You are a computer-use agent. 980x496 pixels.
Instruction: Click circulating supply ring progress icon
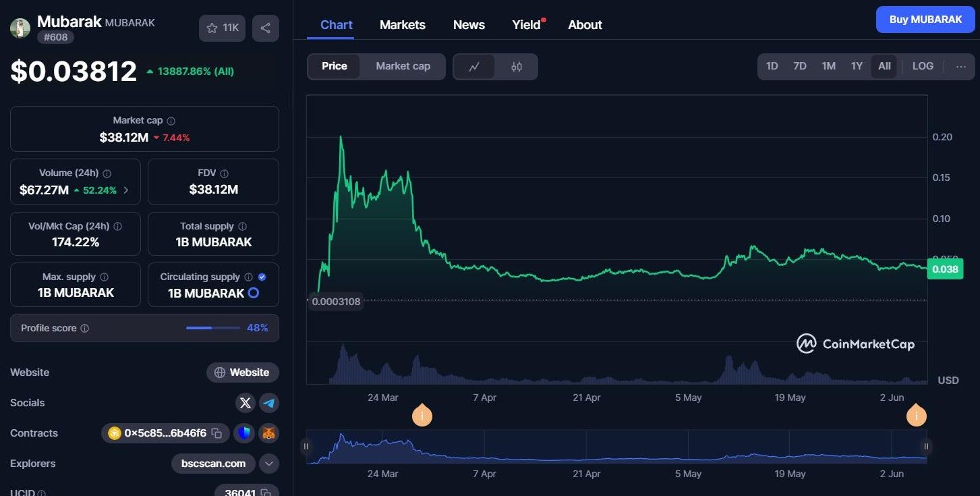(x=254, y=294)
